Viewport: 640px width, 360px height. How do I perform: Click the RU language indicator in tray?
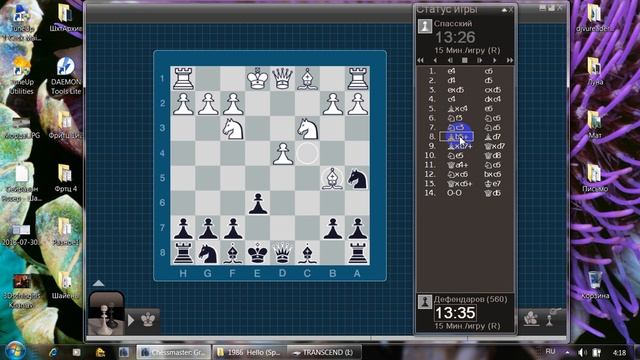pos(550,352)
